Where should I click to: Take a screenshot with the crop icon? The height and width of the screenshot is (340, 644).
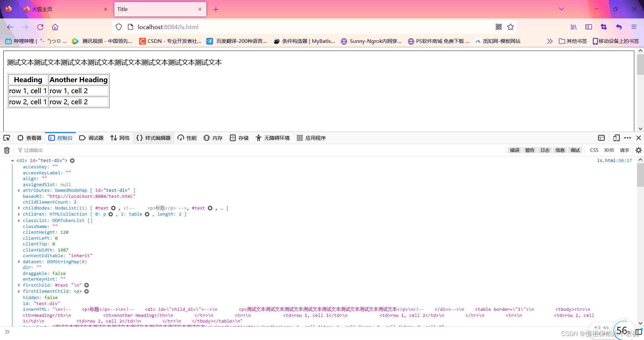tap(604, 27)
